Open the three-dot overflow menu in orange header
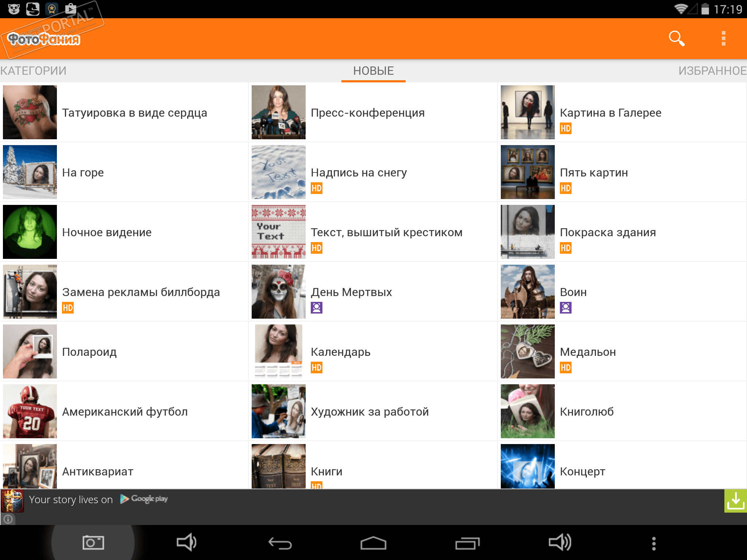 tap(723, 38)
